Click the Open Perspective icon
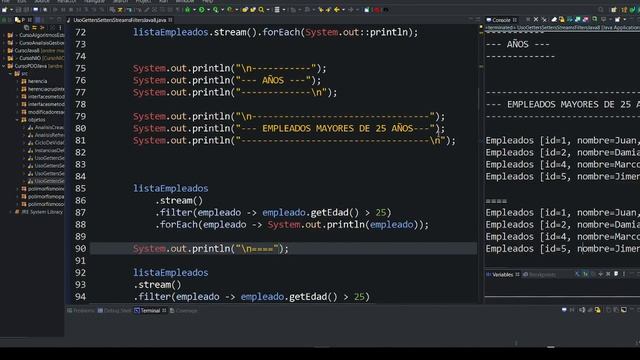640x360 pixels. (613, 10)
